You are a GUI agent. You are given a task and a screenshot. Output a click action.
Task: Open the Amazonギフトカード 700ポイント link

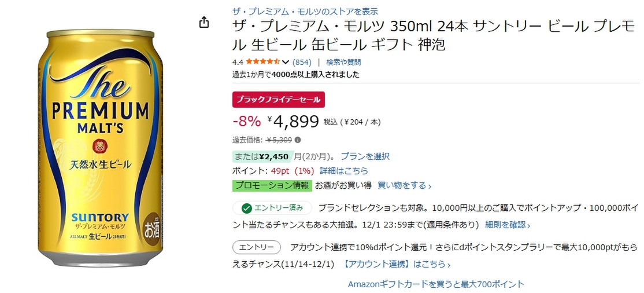click(436, 284)
